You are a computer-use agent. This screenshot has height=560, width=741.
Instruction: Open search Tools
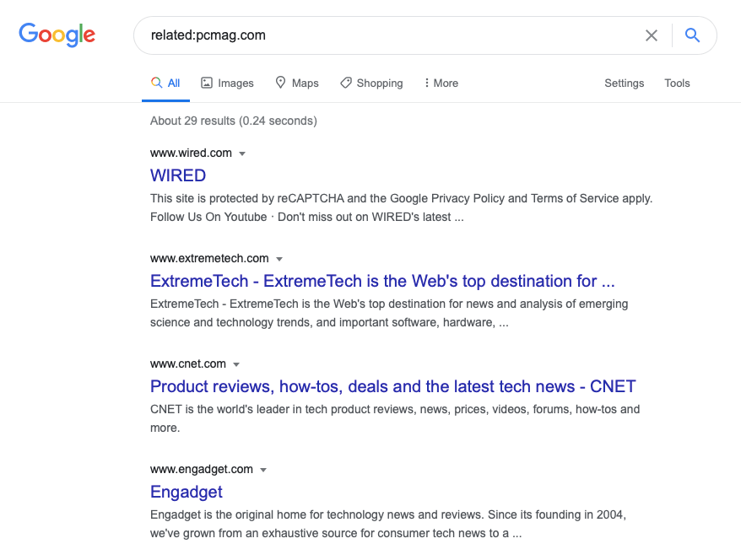point(677,83)
